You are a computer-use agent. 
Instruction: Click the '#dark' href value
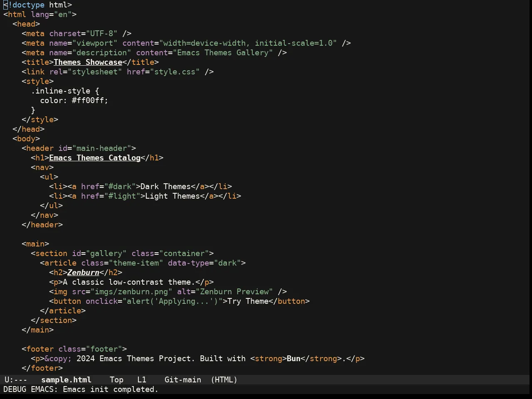tap(120, 187)
